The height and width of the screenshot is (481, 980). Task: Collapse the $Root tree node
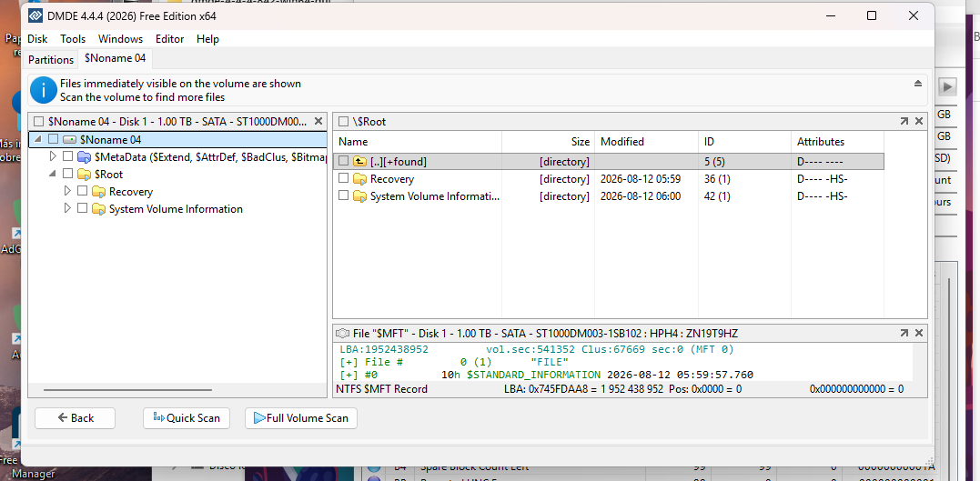click(53, 175)
